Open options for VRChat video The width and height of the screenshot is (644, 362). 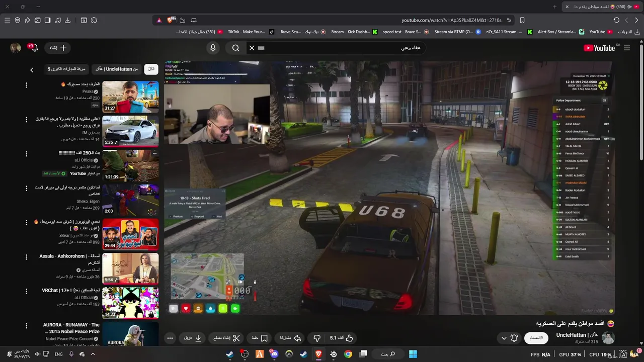coord(26,291)
